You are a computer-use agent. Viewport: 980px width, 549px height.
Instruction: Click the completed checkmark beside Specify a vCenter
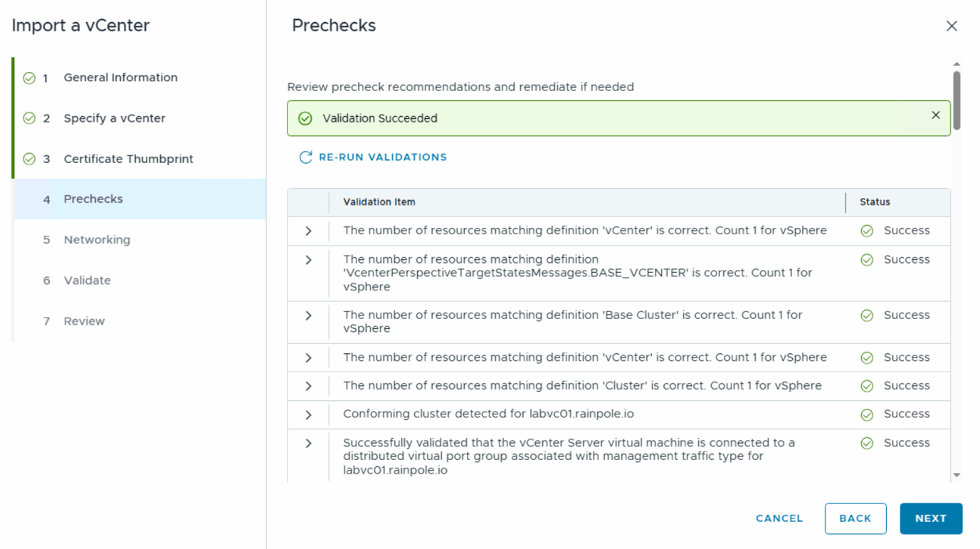29,118
